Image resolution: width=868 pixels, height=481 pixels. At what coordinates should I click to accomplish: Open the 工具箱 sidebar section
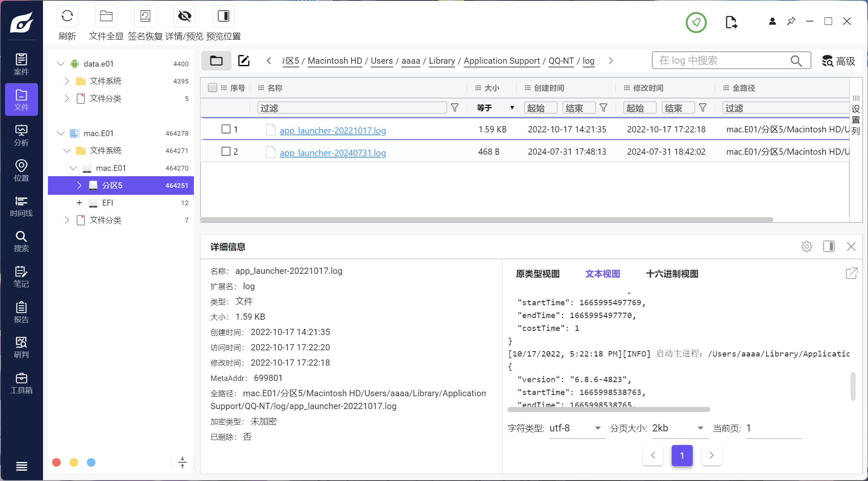21,383
